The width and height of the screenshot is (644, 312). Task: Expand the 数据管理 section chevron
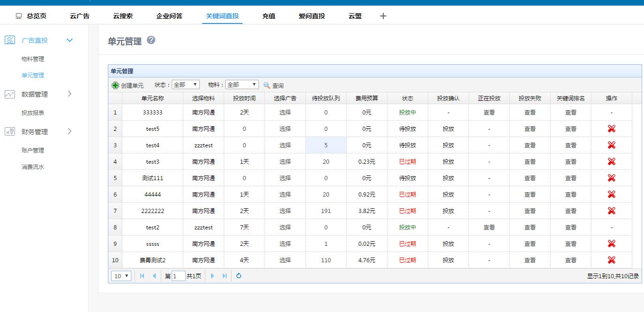(70, 94)
